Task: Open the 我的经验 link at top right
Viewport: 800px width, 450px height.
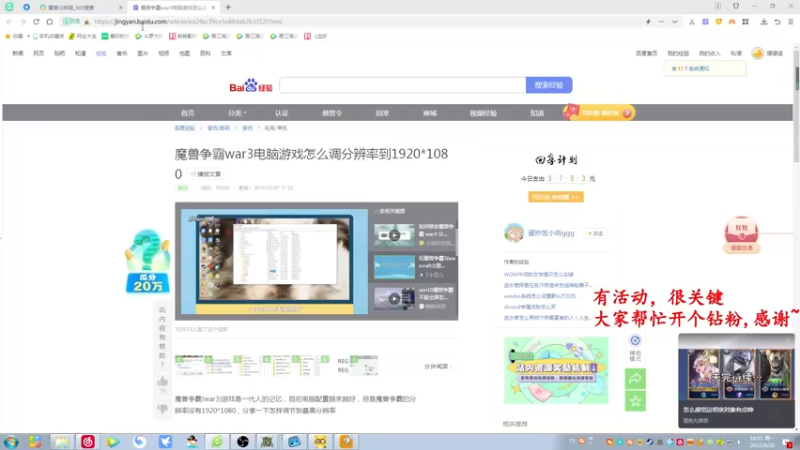Action: (678, 53)
